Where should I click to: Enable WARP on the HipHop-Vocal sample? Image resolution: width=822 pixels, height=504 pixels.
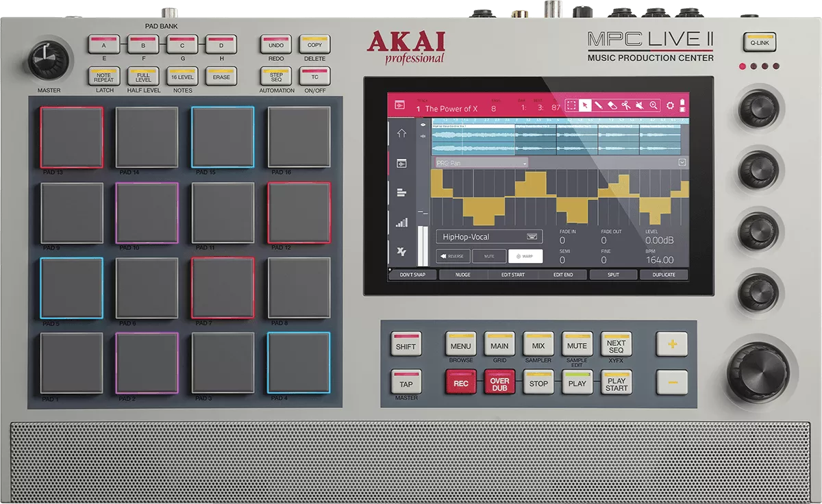click(x=526, y=256)
